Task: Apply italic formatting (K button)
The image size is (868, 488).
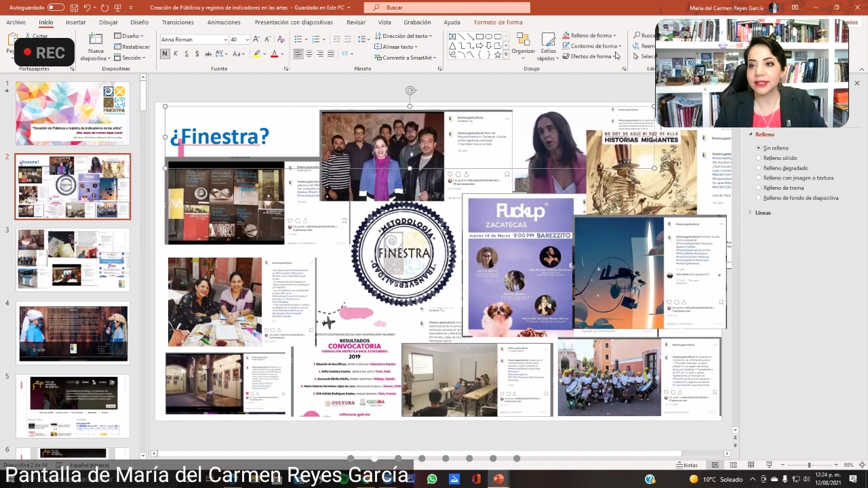Action: [x=176, y=54]
